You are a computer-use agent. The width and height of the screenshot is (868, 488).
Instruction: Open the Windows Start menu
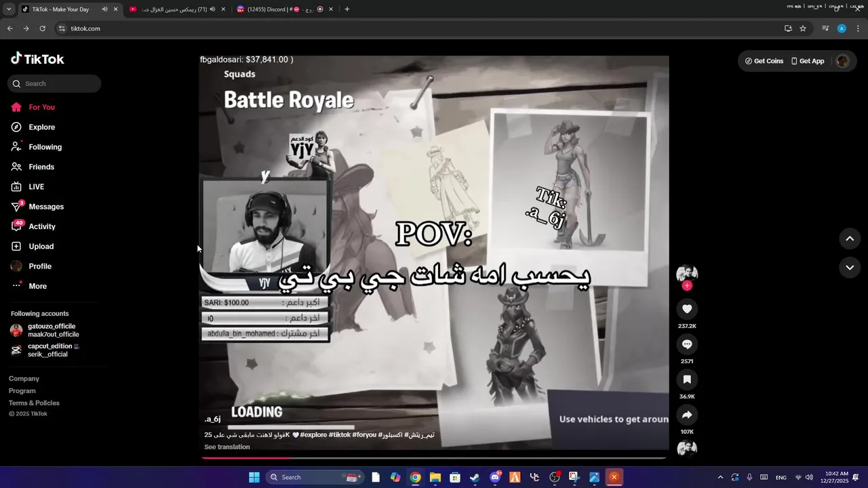(x=254, y=477)
